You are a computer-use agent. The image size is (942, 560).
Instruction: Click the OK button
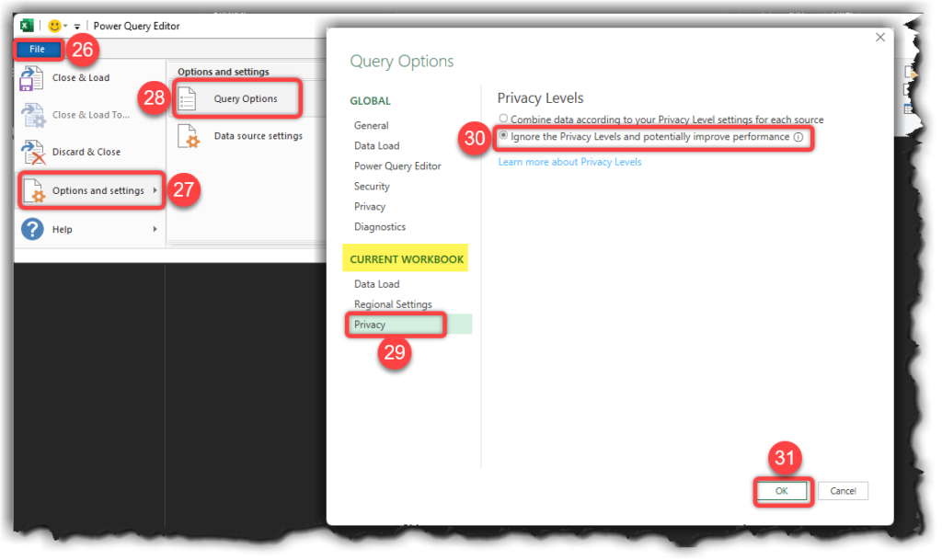tap(782, 491)
